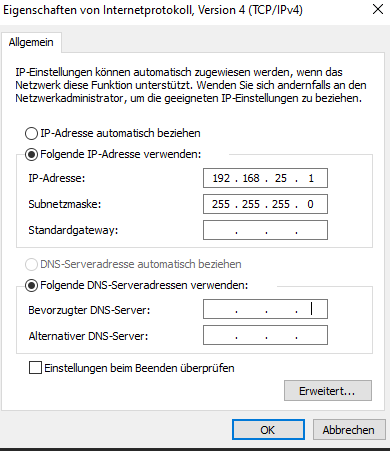Focus the Bevorzugter DNS-Server field
Viewport: 390px width, 451px height.
tap(265, 309)
